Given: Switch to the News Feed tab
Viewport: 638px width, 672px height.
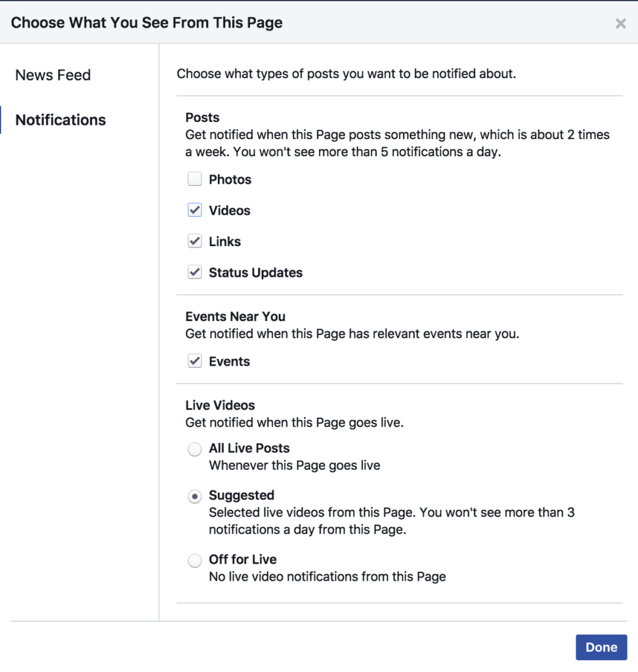Looking at the screenshot, I should click(x=53, y=75).
